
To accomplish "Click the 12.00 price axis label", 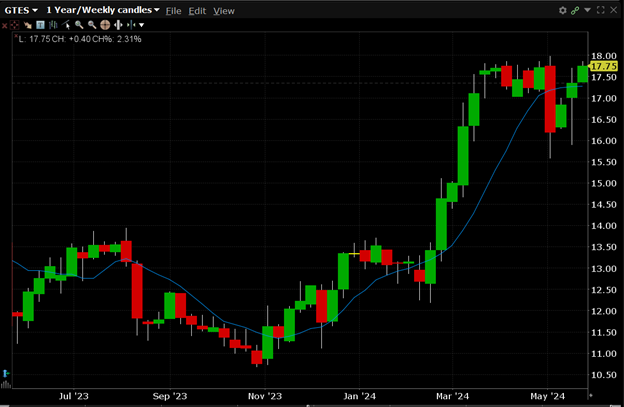I will click(604, 312).
